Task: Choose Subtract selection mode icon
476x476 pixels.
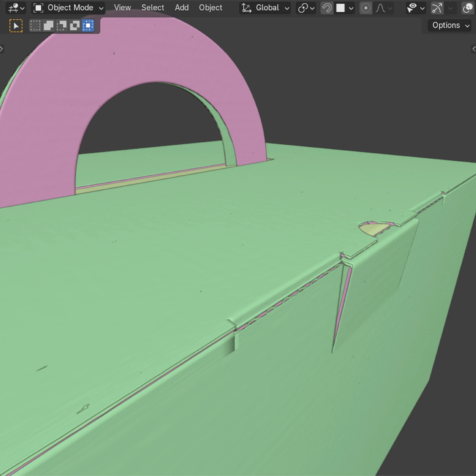Action: coord(61,26)
